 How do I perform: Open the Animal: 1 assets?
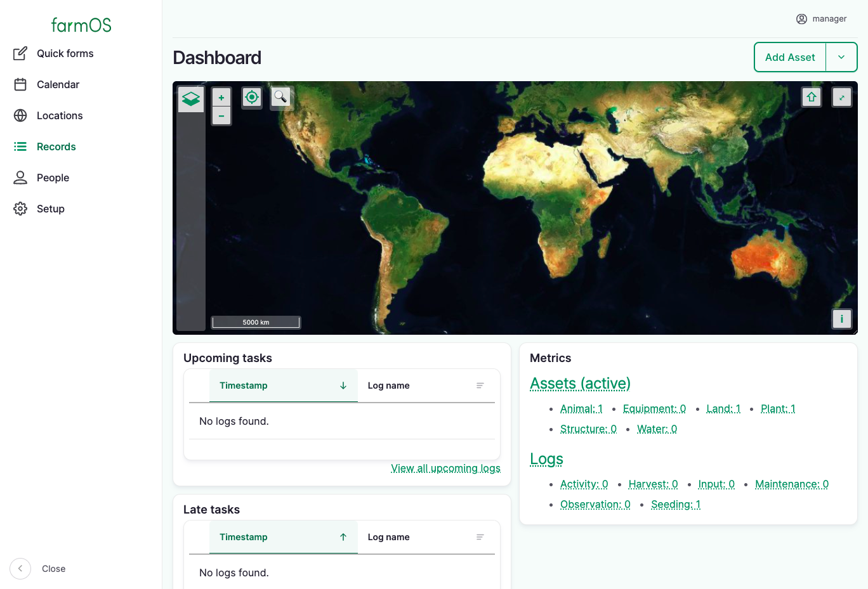pos(581,409)
